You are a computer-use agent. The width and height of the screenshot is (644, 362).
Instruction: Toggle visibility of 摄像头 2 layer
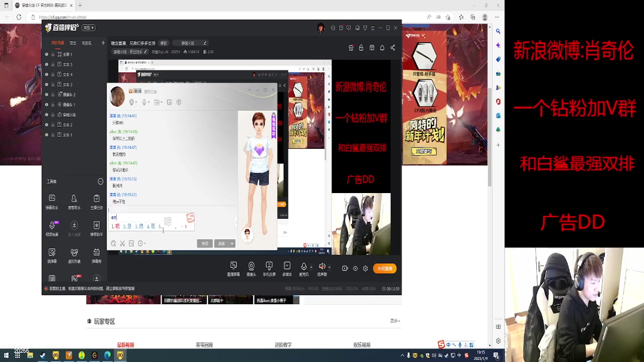[x=47, y=95]
